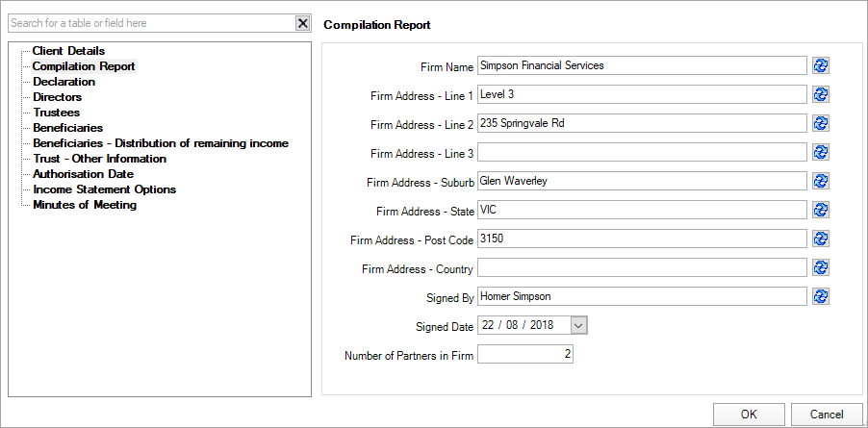Click the table or field search box
This screenshot has width=868, height=428.
[x=149, y=23]
